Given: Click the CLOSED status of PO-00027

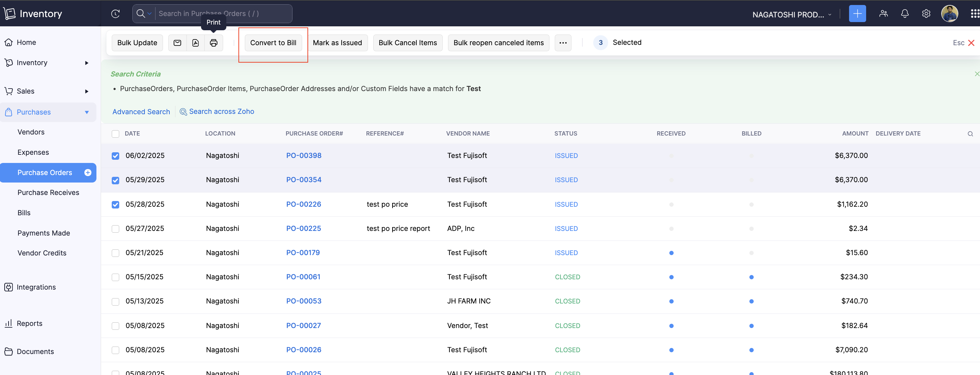Looking at the screenshot, I should click(567, 326).
